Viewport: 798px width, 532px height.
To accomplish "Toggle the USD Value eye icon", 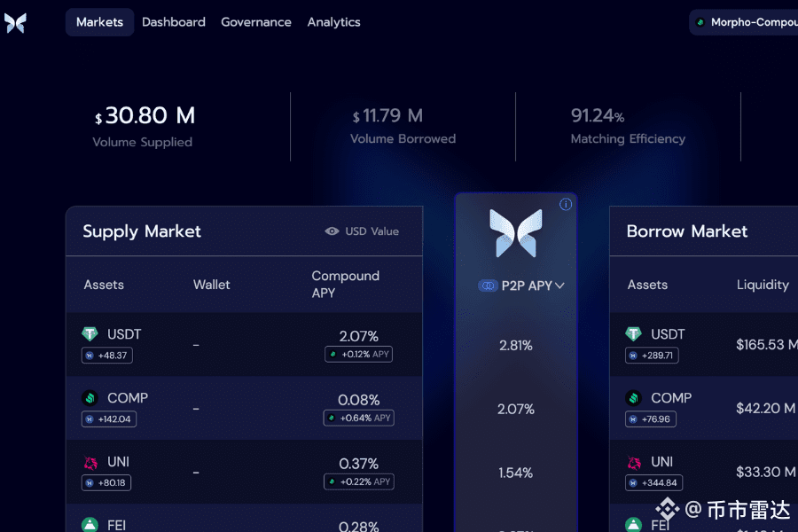I will (x=332, y=231).
